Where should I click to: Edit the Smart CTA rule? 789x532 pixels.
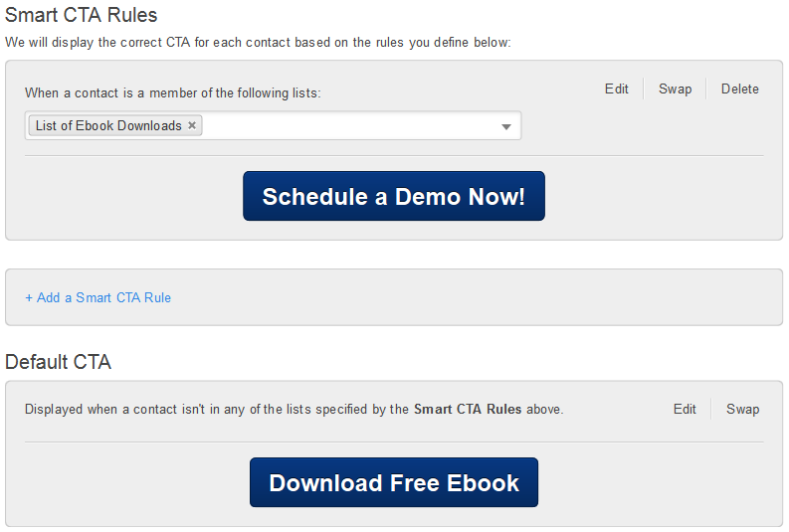point(617,89)
